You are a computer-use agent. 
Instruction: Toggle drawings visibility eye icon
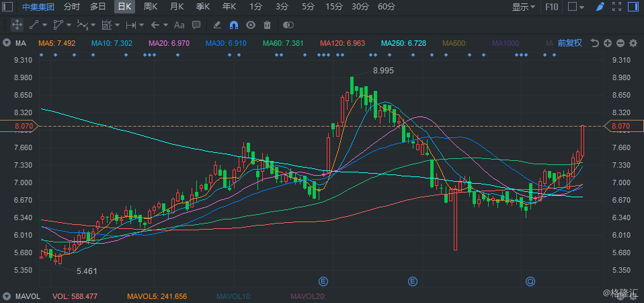coord(251,25)
